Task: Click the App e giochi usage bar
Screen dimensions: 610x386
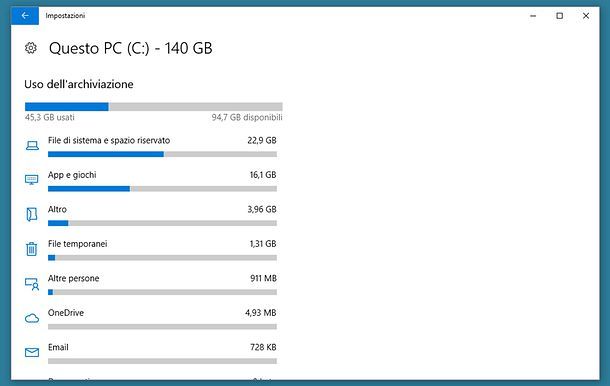Action: point(162,189)
